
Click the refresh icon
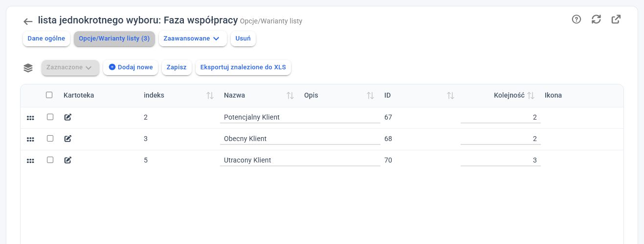(x=596, y=20)
